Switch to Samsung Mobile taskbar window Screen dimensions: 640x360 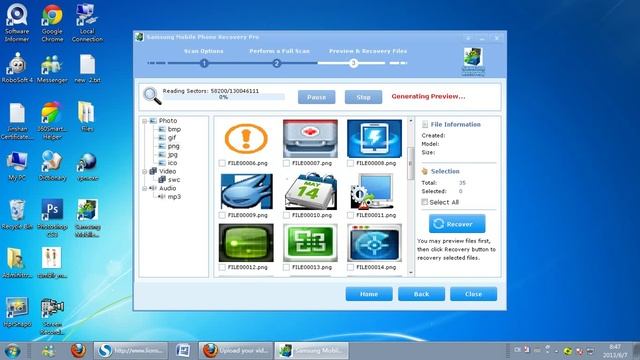(x=312, y=351)
